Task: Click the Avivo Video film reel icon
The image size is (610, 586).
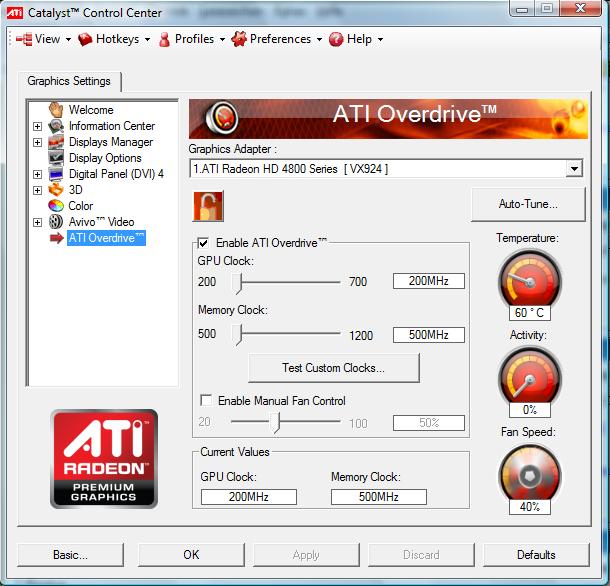Action: pos(56,221)
